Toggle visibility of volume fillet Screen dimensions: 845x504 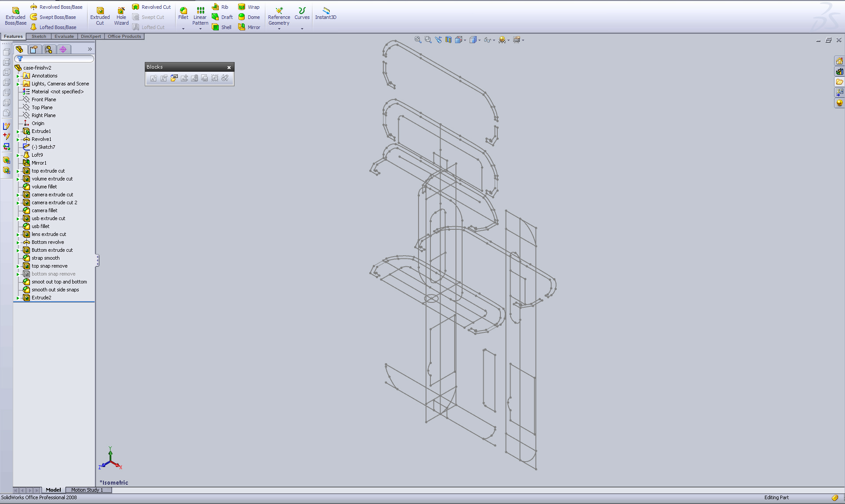coord(26,186)
